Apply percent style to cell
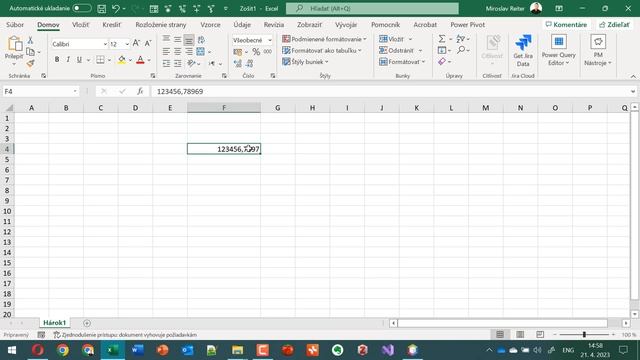The image size is (640, 360). click(256, 52)
